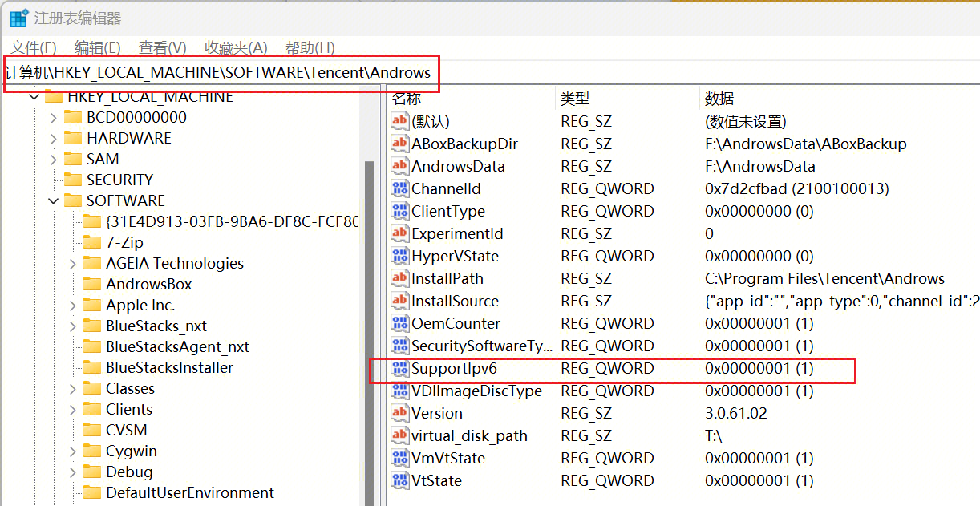Viewport: 980px width, 506px height.
Task: Select the SAM key in tree
Action: pos(103,159)
